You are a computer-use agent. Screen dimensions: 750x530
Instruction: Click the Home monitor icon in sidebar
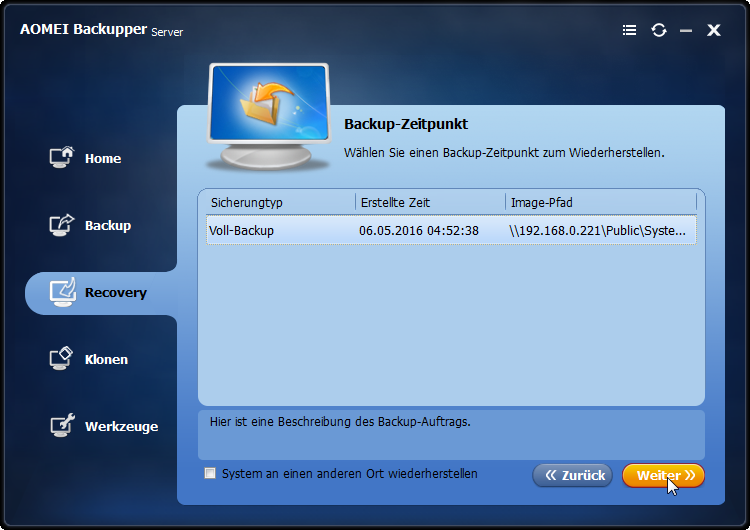(x=62, y=157)
